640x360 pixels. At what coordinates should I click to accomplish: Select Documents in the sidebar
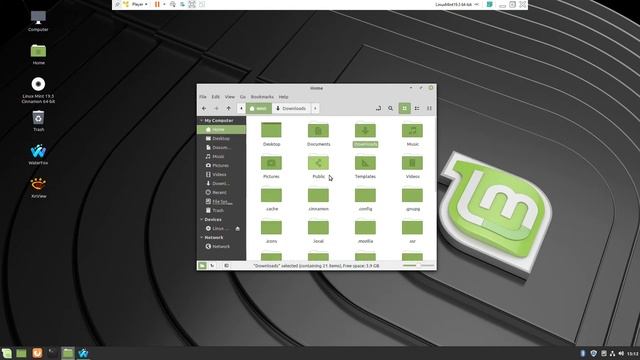[221, 147]
